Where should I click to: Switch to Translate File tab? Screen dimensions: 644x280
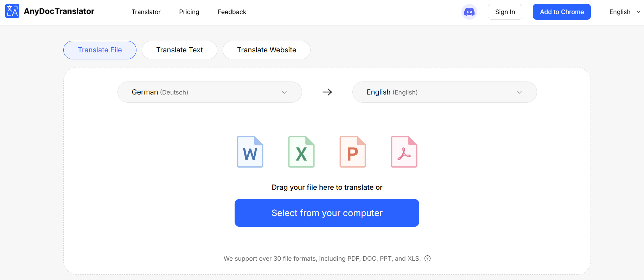coord(100,50)
